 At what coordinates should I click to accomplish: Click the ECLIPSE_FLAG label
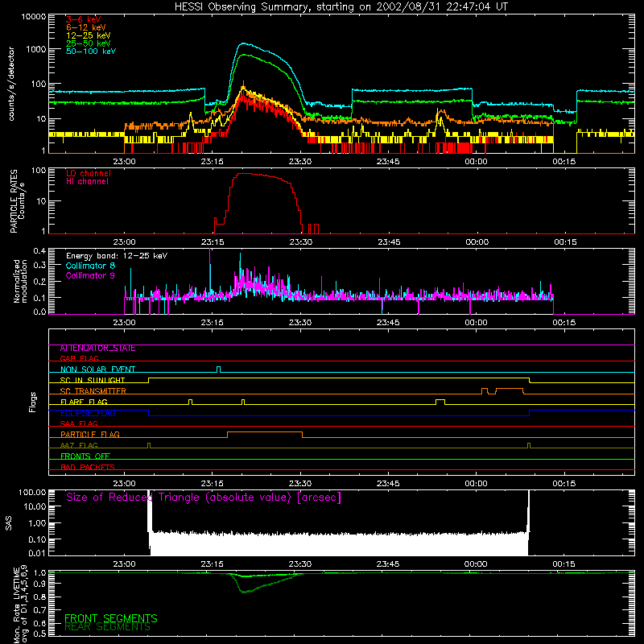point(88,413)
